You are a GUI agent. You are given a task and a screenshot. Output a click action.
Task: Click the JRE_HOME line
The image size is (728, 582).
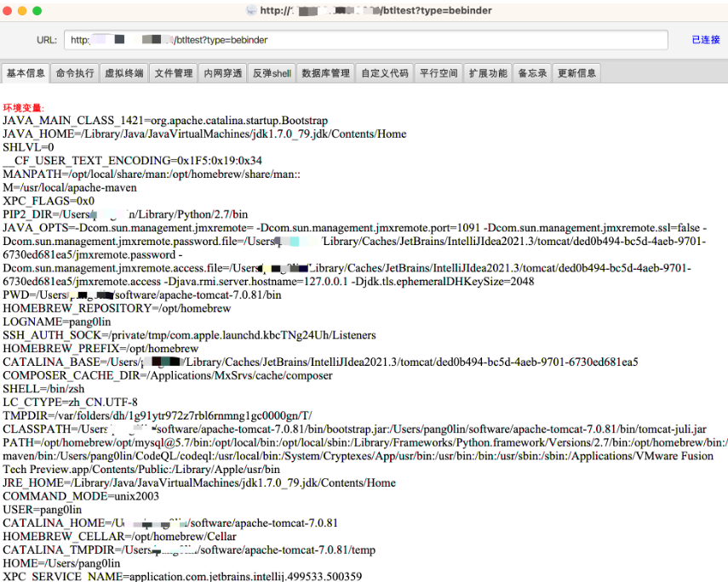click(199, 483)
